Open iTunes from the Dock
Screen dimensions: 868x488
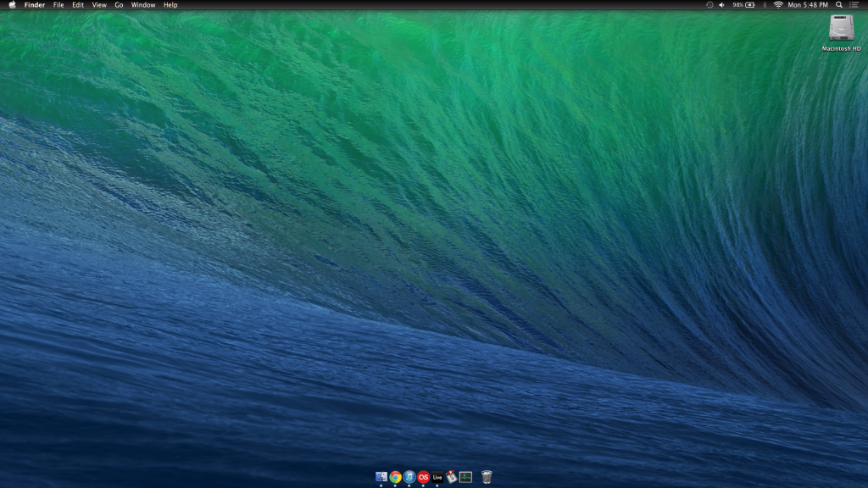(409, 477)
